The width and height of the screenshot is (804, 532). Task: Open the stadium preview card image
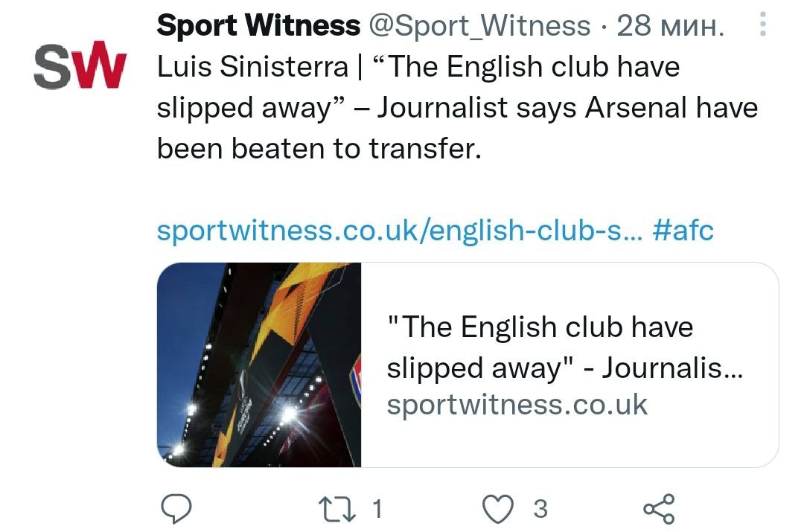point(259,365)
